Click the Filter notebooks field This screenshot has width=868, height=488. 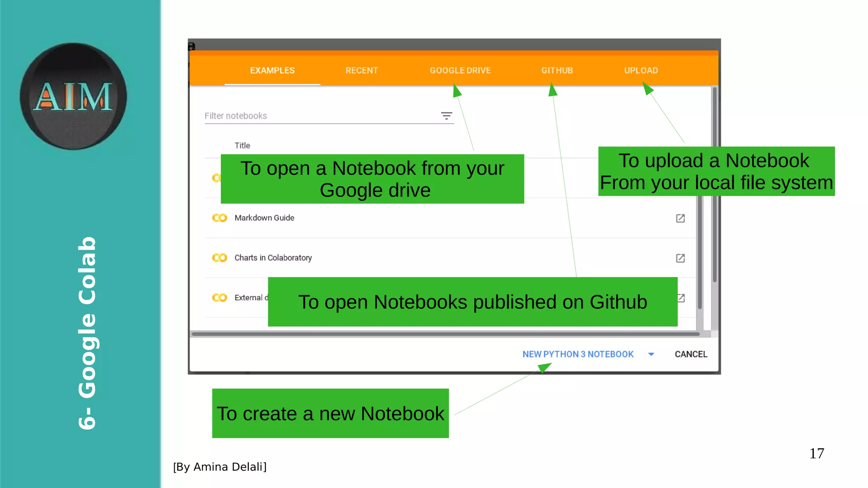329,116
